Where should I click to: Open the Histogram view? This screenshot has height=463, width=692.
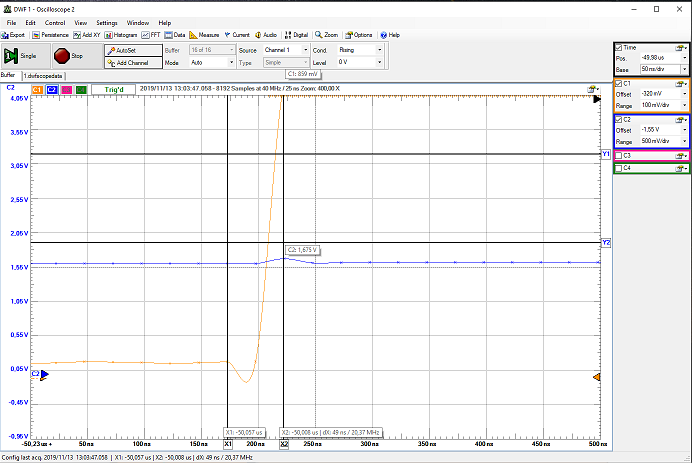[x=121, y=34]
